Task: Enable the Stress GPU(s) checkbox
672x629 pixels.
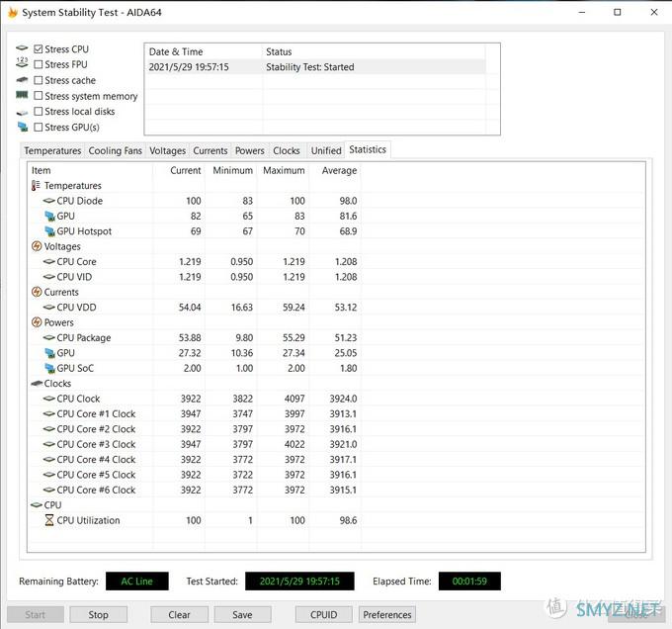Action: 39,127
